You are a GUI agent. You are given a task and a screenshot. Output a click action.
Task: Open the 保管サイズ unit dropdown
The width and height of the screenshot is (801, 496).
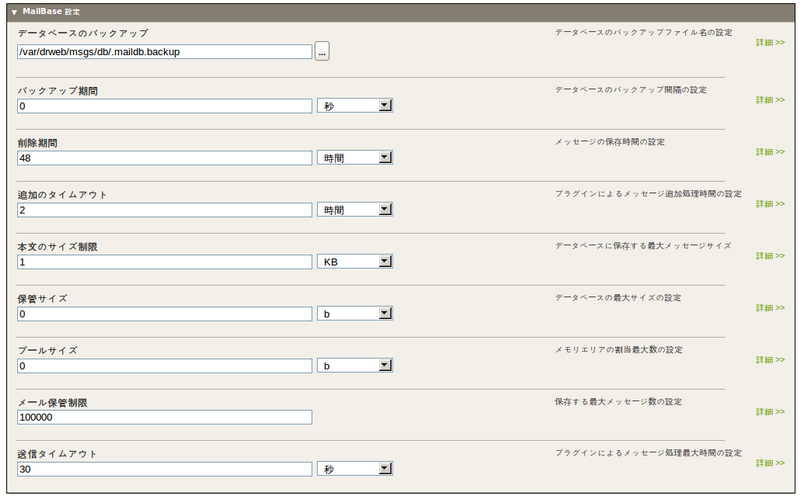tap(355, 314)
